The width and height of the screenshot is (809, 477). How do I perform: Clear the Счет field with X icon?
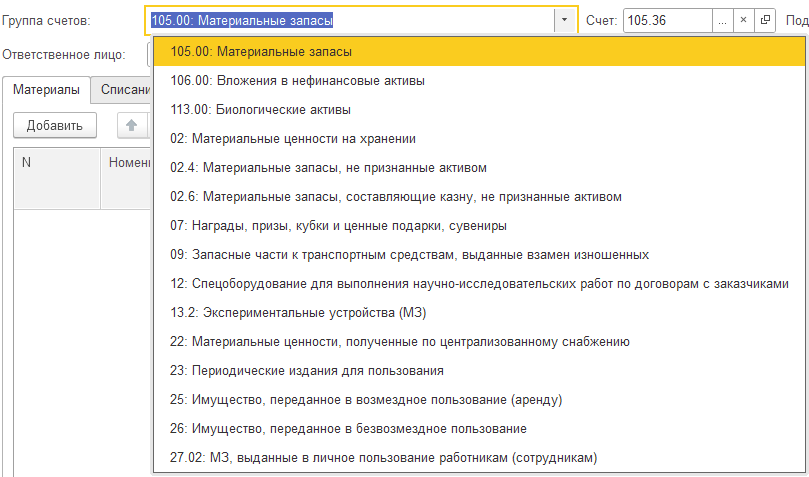tap(743, 21)
